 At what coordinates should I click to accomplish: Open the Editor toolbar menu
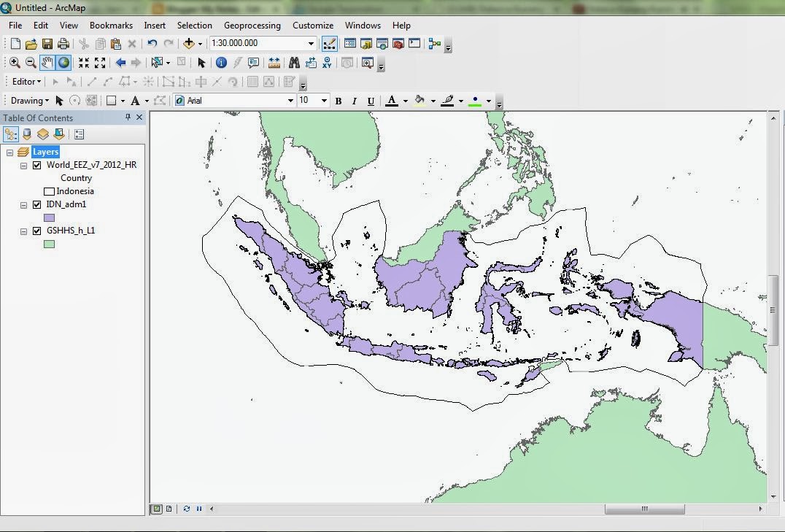tap(24, 81)
